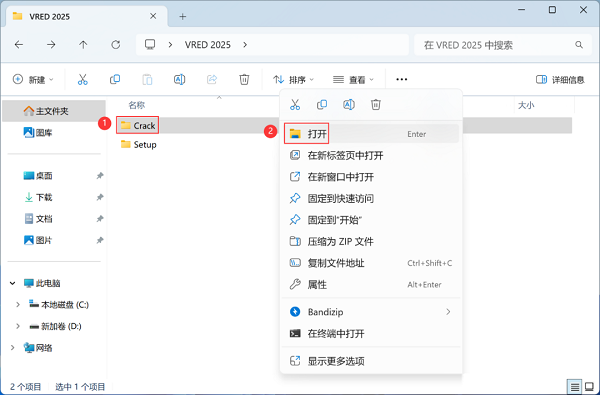Click the Rename icon in the context menu
Image resolution: width=600 pixels, height=395 pixels.
point(349,104)
